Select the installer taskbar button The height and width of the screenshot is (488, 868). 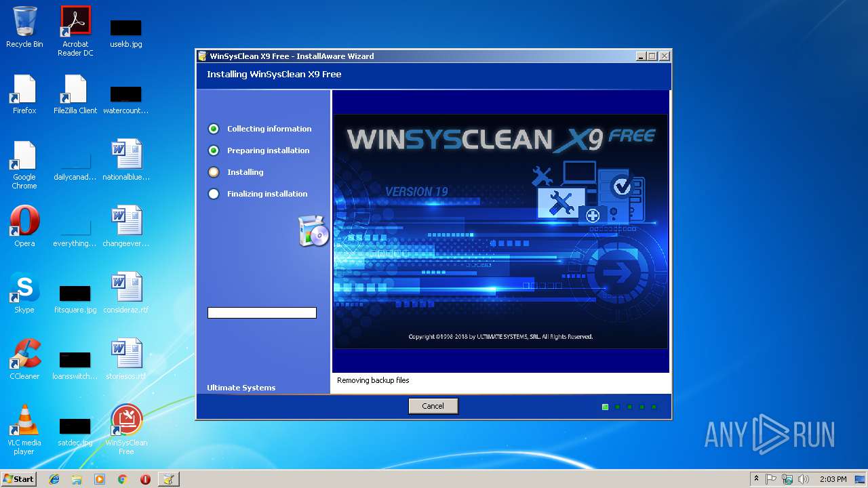(168, 479)
